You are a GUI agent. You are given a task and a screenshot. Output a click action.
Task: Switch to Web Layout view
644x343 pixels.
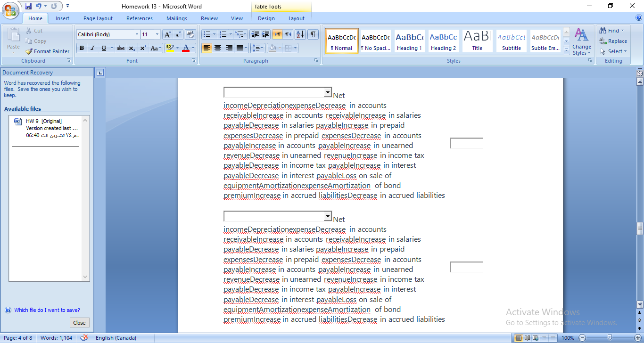tap(536, 338)
